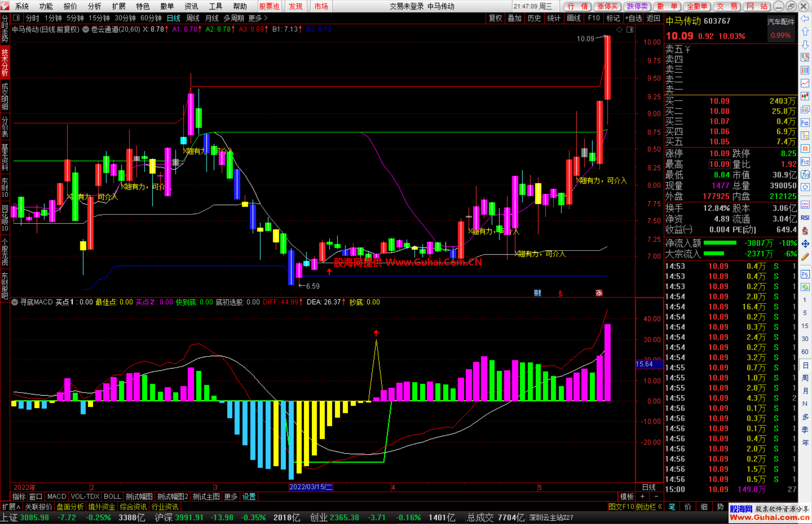This screenshot has width=812, height=524.
Task: Click the down arrow icon in right sidebar
Action: pyautogui.click(x=805, y=45)
